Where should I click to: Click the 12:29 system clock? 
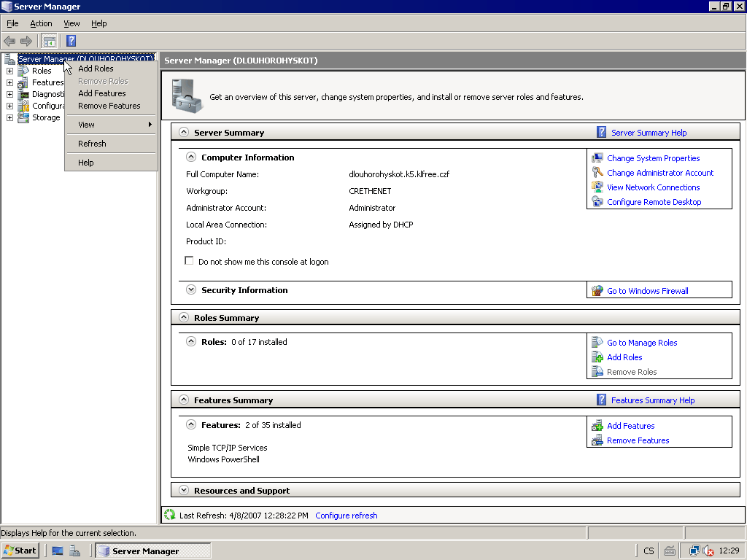tap(729, 551)
